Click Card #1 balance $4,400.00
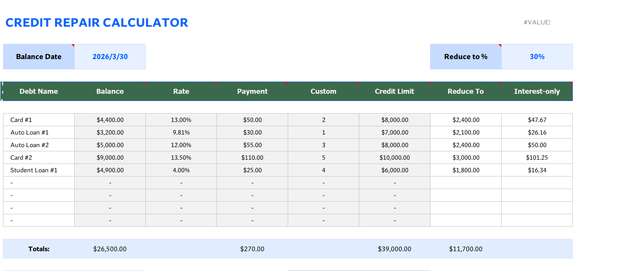644x271 pixels. tap(110, 120)
